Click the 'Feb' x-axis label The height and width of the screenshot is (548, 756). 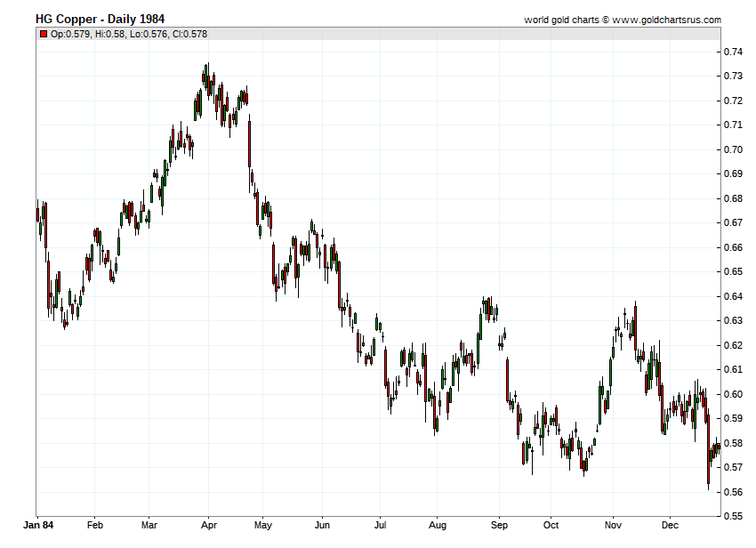click(95, 525)
